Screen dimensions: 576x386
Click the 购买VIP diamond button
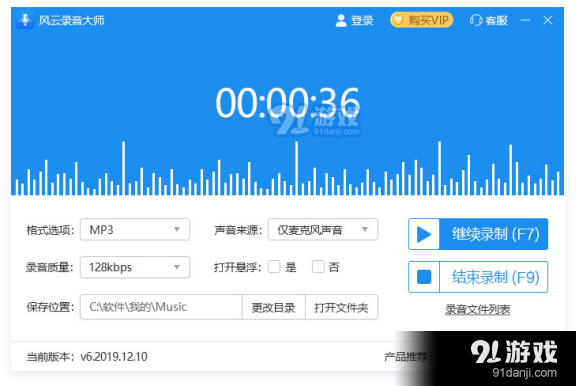(x=421, y=20)
